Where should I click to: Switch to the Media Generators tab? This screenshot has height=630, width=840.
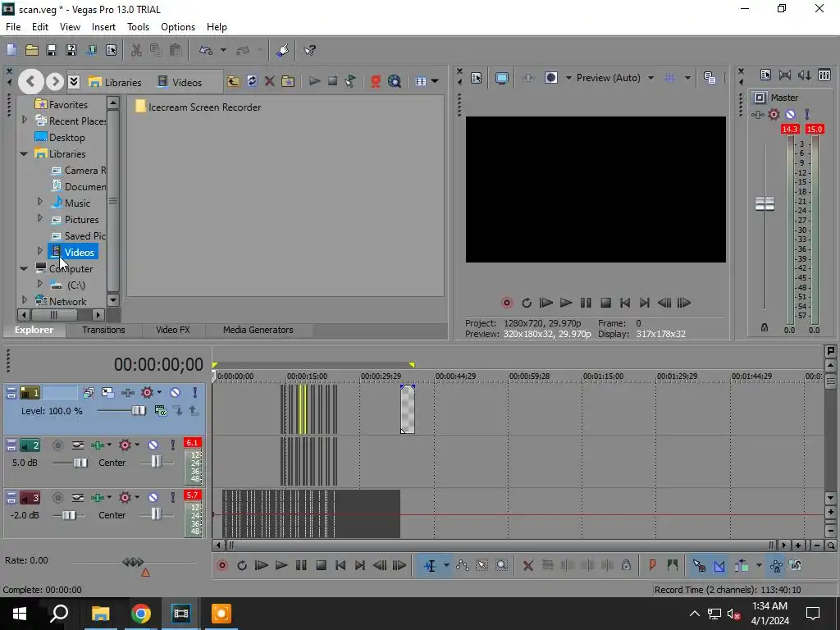coord(258,330)
